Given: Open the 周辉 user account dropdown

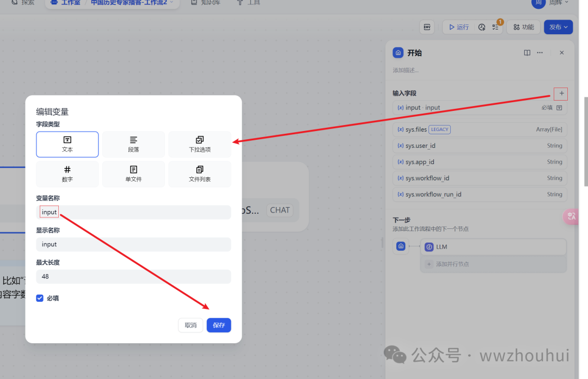Looking at the screenshot, I should coord(550,3).
